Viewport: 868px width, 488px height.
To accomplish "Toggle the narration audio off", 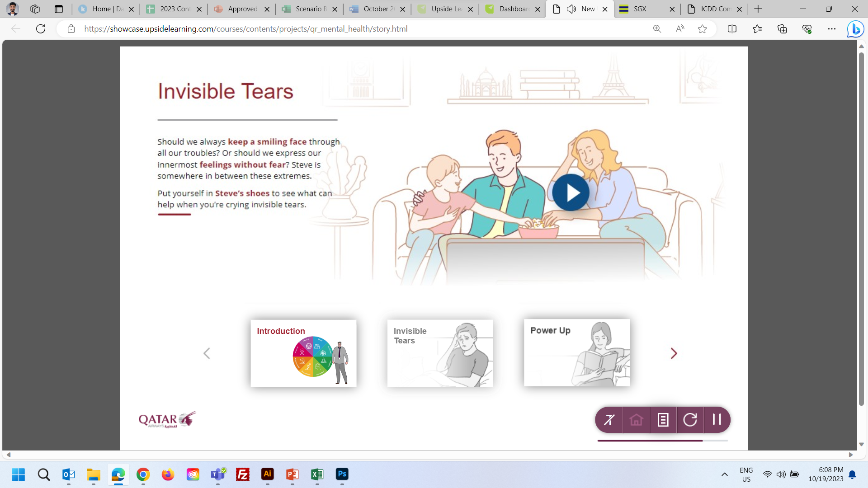I will (608, 419).
